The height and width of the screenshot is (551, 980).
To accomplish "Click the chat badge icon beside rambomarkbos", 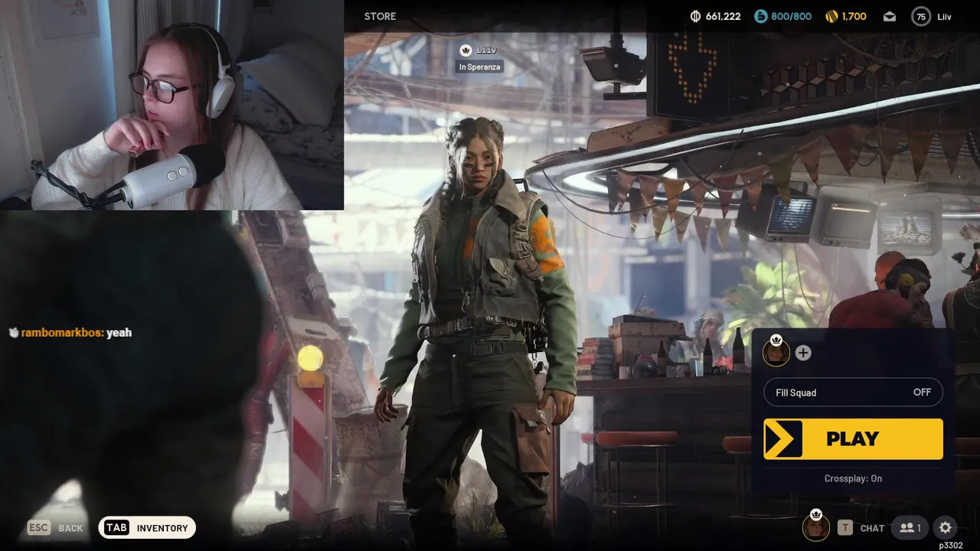I will pyautogui.click(x=13, y=333).
